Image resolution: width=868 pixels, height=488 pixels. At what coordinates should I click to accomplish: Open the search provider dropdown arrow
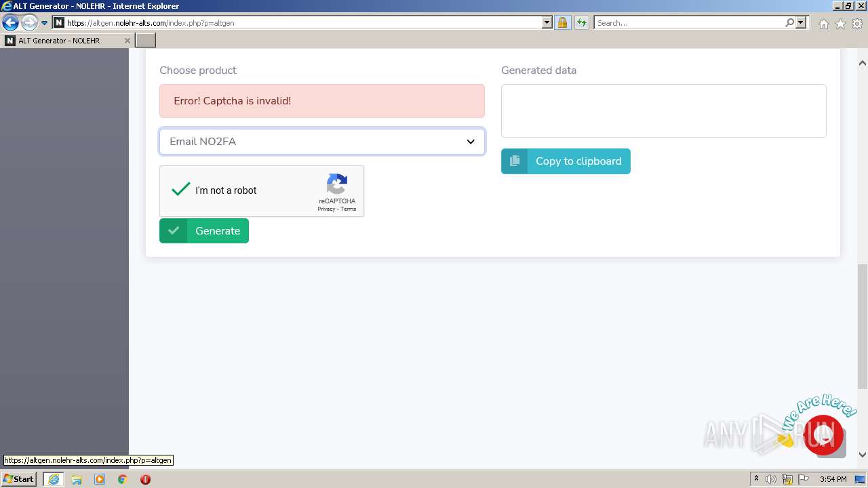[x=802, y=23]
